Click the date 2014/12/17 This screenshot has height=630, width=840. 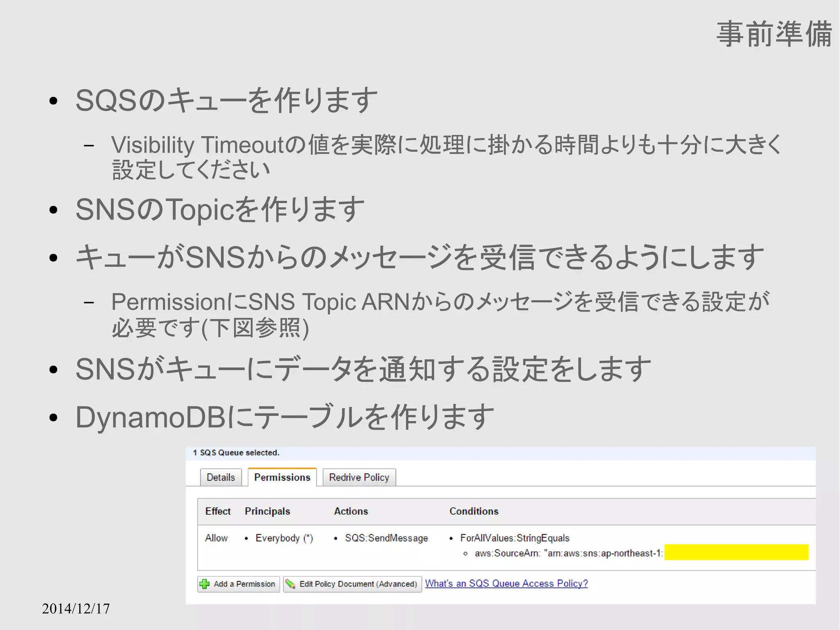[76, 609]
